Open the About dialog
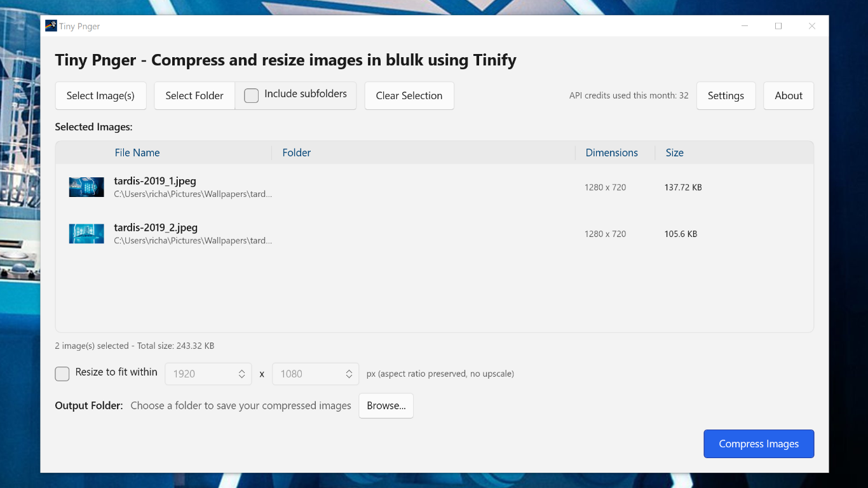 pos(789,96)
